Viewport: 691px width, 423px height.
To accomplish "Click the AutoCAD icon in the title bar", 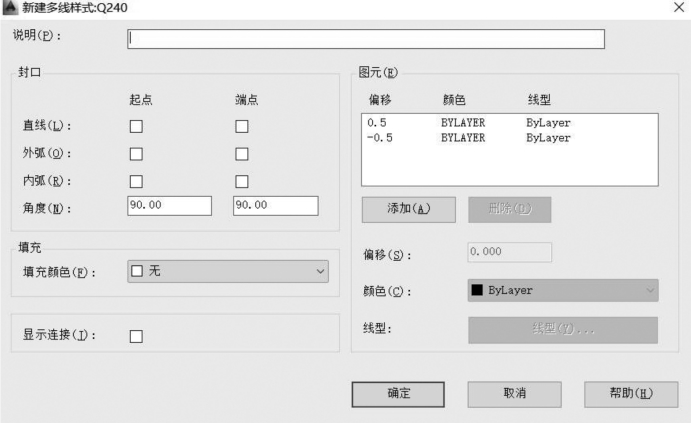I will 10,7.
